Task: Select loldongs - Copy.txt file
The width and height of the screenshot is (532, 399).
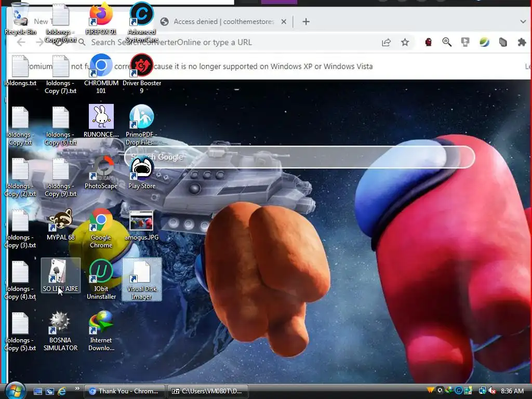Action: click(20, 126)
